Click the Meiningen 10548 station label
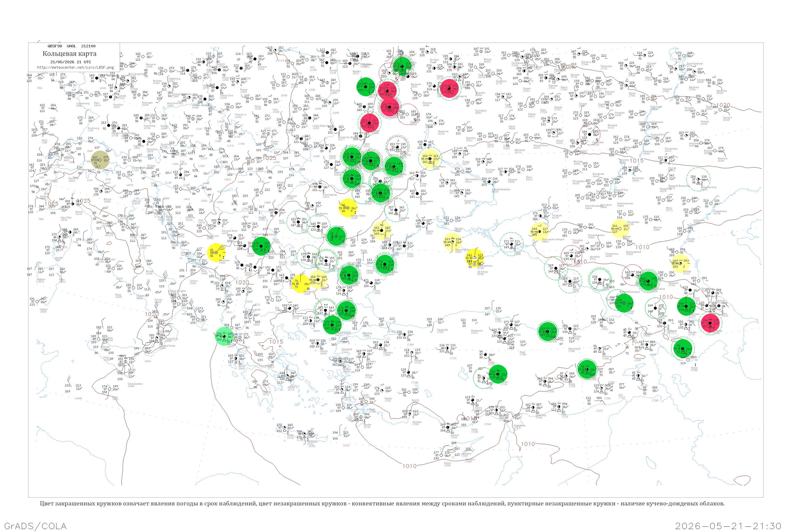Screen dimensions: 798x532 [147, 104]
